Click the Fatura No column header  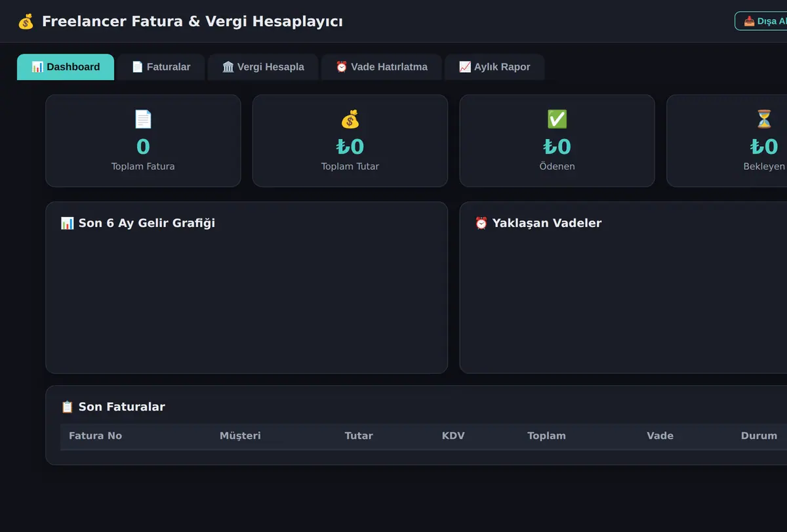click(95, 436)
